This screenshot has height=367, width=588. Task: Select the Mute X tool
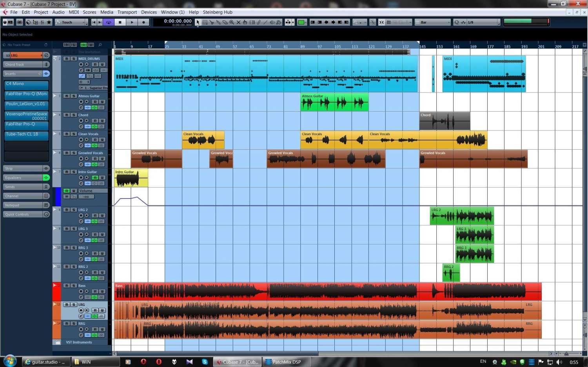238,22
